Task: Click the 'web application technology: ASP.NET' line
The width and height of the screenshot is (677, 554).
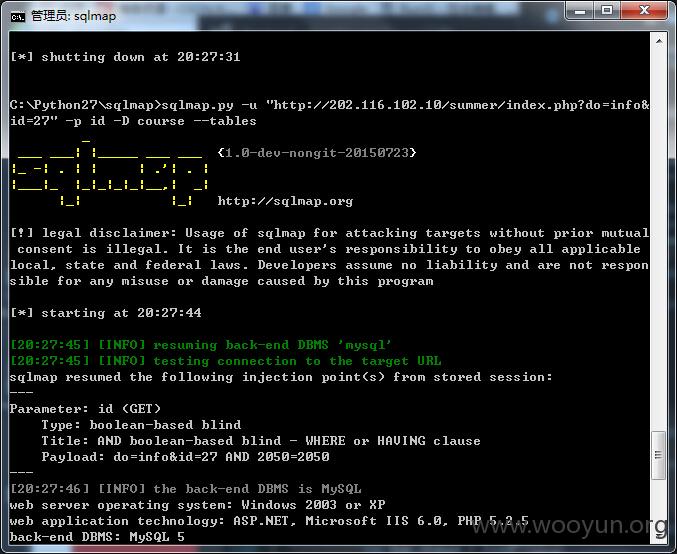Action: pos(269,521)
